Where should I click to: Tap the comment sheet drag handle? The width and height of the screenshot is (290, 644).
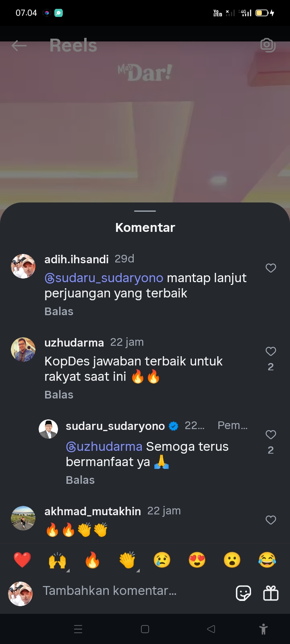click(145, 211)
